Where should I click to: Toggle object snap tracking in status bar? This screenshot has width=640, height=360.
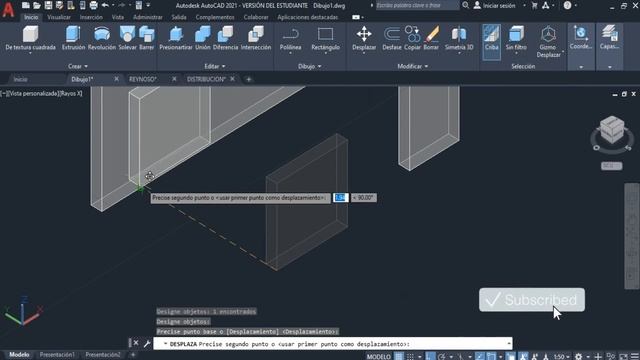480,356
